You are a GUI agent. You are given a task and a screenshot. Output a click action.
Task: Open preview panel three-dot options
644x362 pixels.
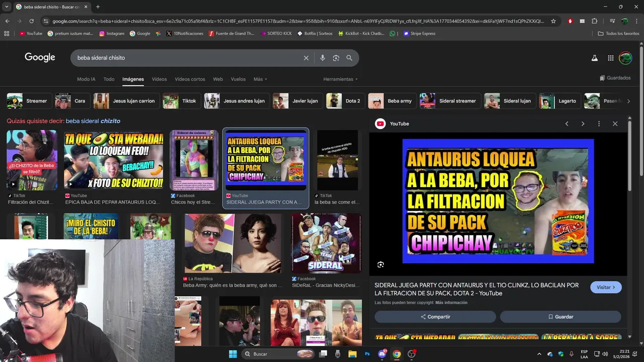[x=599, y=124]
